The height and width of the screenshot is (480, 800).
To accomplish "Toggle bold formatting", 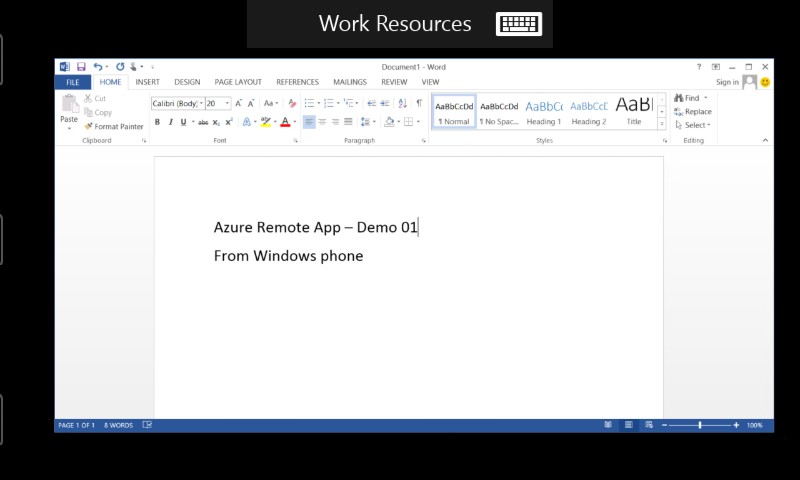I will 157,122.
